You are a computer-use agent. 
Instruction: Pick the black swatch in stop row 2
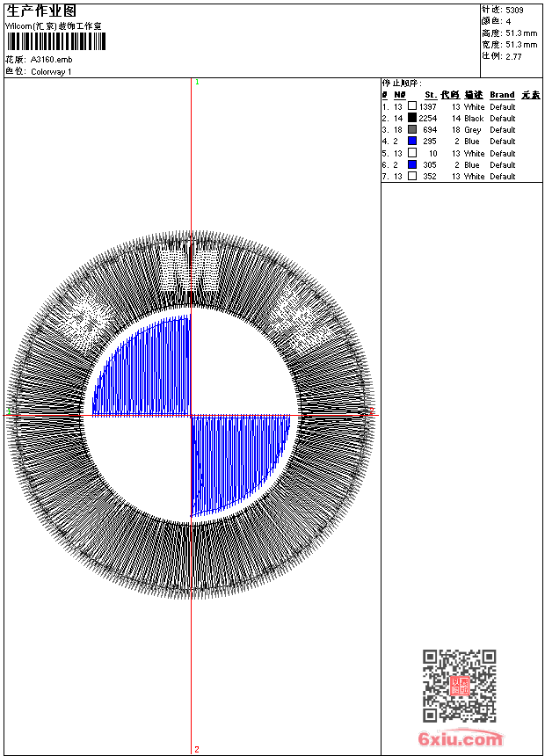coord(412,118)
